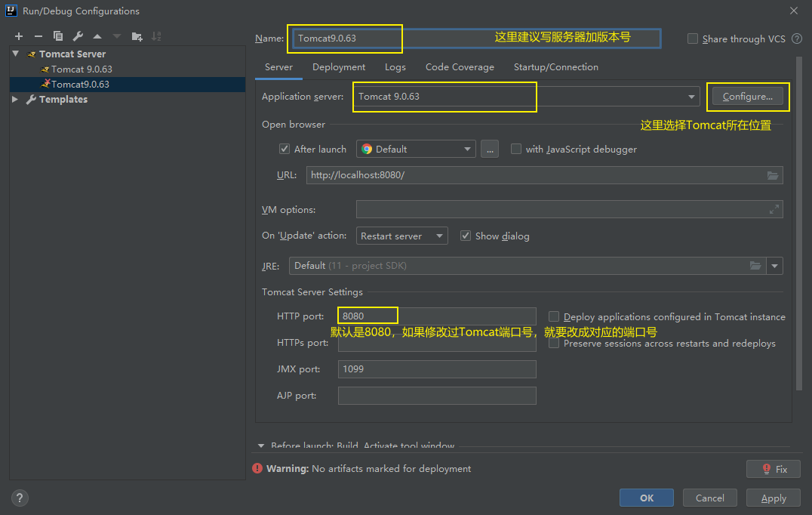This screenshot has width=812, height=515.
Task: Disable the Show dialog option
Action: click(x=466, y=236)
